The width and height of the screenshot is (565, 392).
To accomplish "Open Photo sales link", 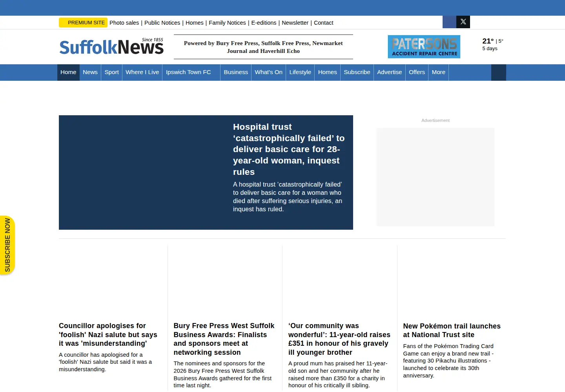I will (124, 23).
